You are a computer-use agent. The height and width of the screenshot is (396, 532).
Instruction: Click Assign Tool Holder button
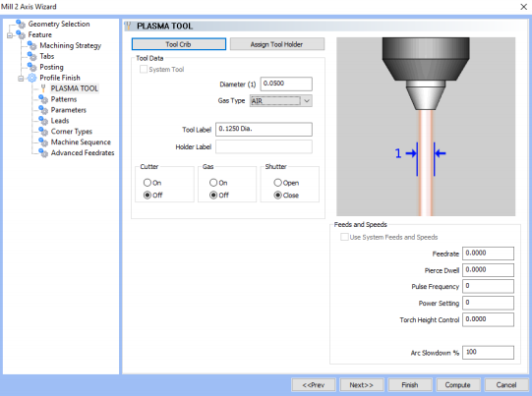277,44
